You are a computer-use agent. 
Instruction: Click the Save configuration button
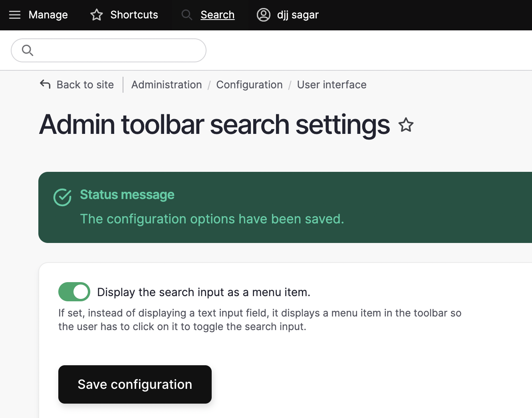pyautogui.click(x=135, y=384)
